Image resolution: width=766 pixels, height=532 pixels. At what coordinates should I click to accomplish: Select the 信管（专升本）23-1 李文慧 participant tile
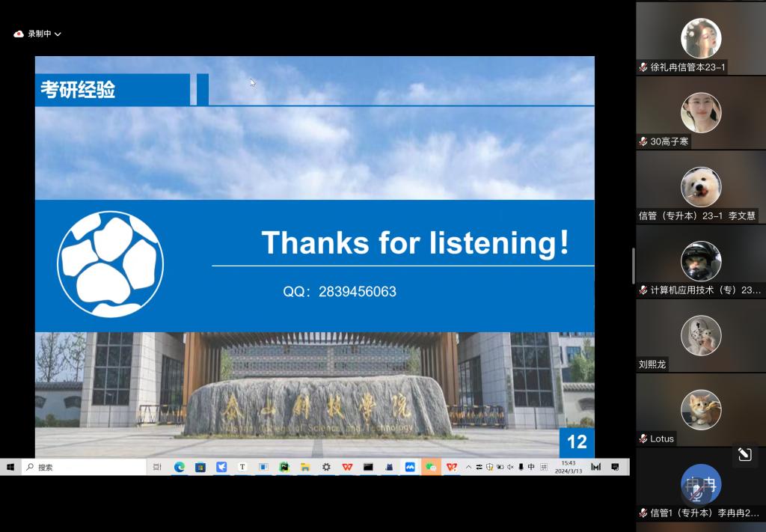point(701,187)
